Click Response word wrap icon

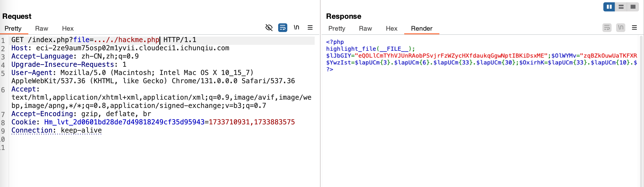(x=607, y=27)
